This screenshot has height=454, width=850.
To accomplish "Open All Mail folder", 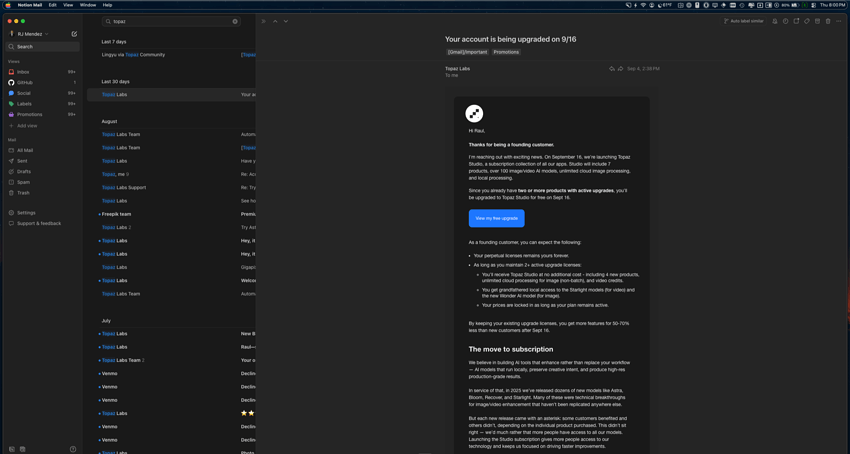I will tap(42, 150).
